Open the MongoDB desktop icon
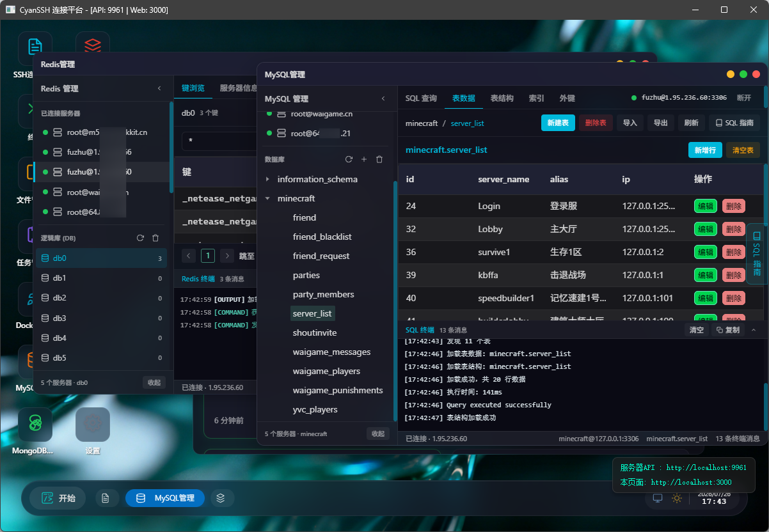 click(35, 424)
